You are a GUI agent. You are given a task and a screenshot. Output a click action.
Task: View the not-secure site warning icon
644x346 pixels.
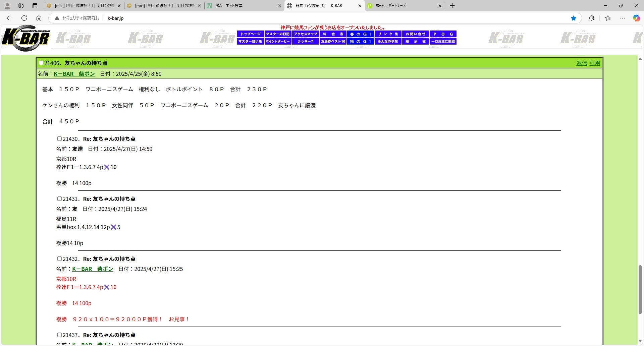coord(57,18)
